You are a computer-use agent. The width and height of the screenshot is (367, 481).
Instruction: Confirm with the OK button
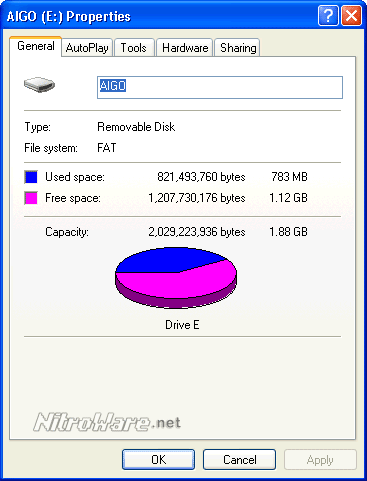tap(158, 460)
